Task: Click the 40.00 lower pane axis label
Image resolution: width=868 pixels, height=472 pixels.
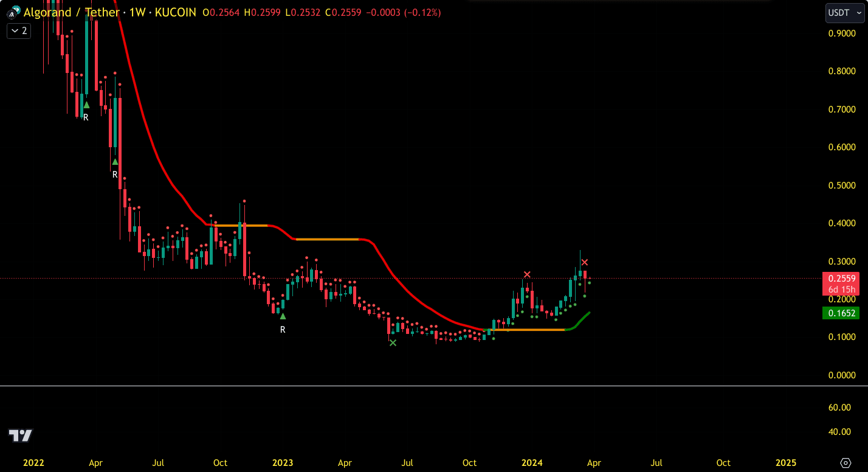Action: tap(839, 432)
